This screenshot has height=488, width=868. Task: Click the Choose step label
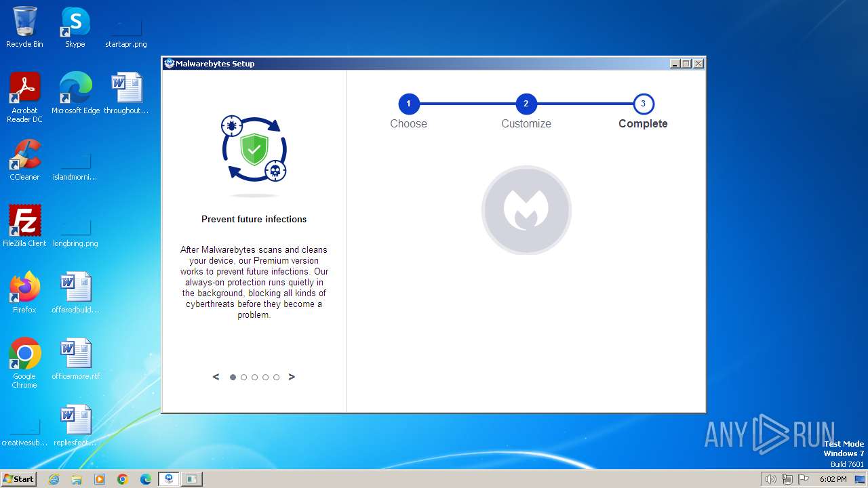click(408, 123)
